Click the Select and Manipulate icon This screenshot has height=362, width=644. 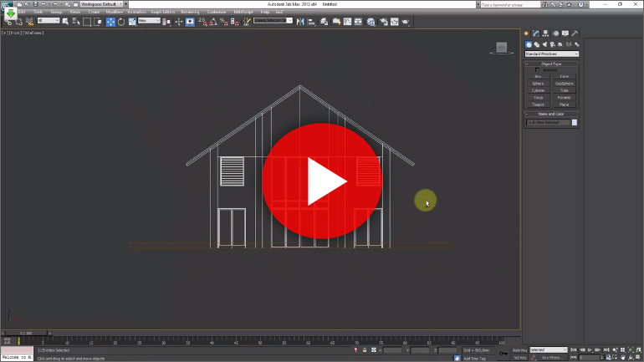click(179, 22)
